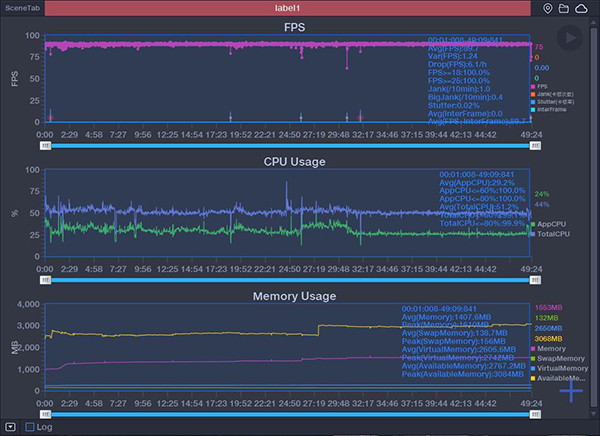The width and height of the screenshot is (600, 436).
Task: Open the folder icon in top bar
Action: (x=564, y=8)
